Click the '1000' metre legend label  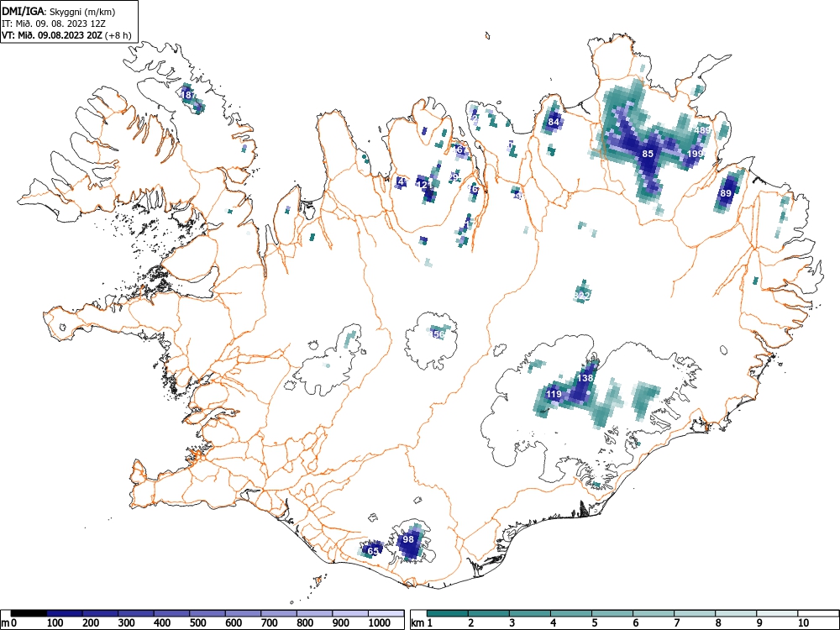click(380, 623)
